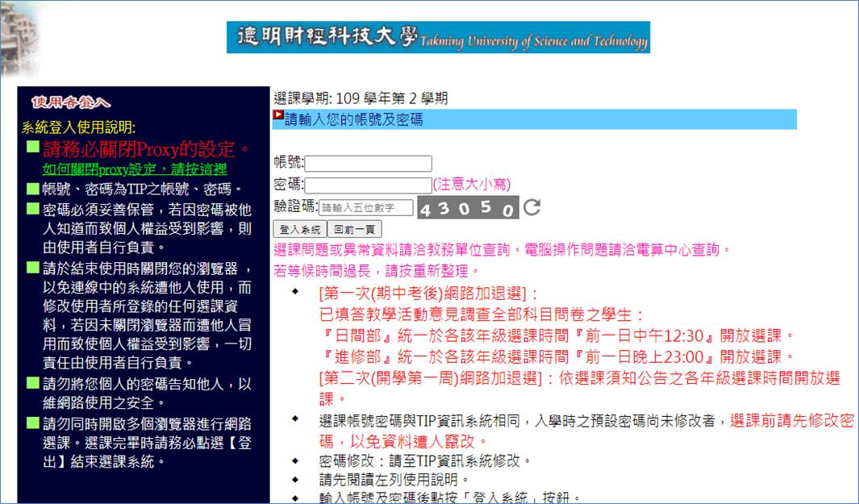Viewport: 859px width, 504px height.
Task: Click the red text 請務必關閉Proxy的設定。
Action: click(148, 149)
